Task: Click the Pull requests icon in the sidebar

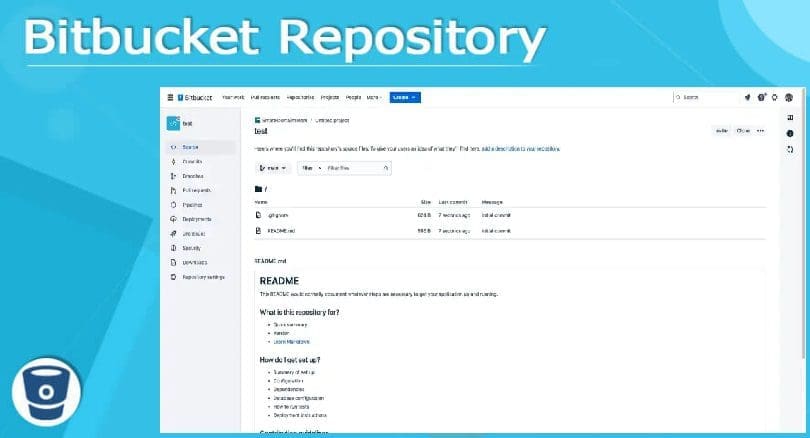Action: (174, 191)
